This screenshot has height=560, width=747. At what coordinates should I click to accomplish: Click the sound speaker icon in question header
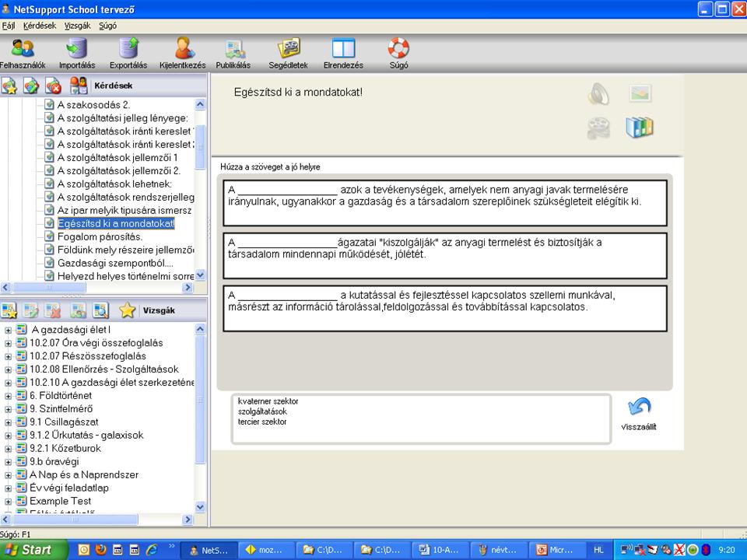point(598,95)
